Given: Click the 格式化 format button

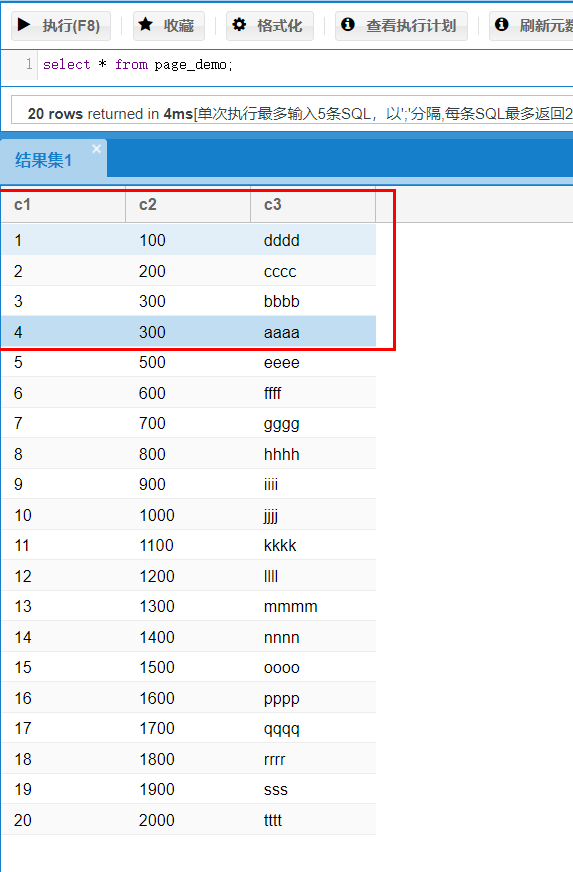Looking at the screenshot, I should point(270,26).
